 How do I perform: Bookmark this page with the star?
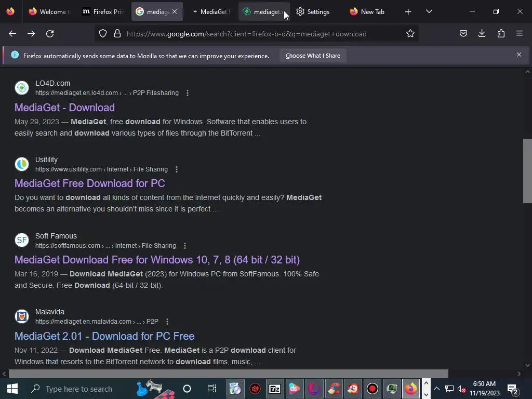410,34
